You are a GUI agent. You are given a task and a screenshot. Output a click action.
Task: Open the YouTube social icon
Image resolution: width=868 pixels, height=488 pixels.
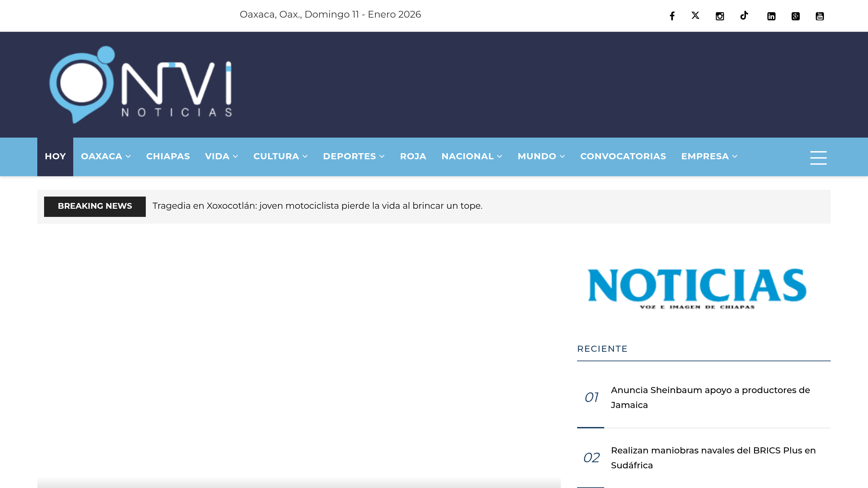click(x=820, y=16)
